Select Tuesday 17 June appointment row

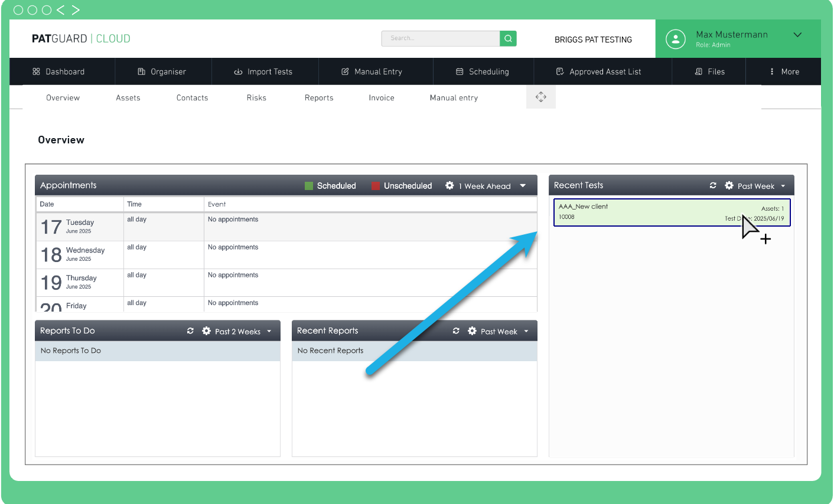[286, 227]
